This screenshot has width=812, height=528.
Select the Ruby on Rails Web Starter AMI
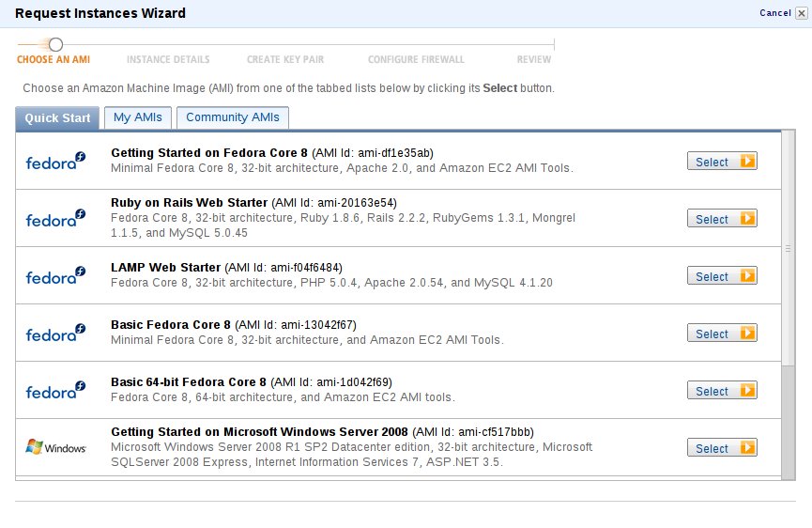[722, 219]
